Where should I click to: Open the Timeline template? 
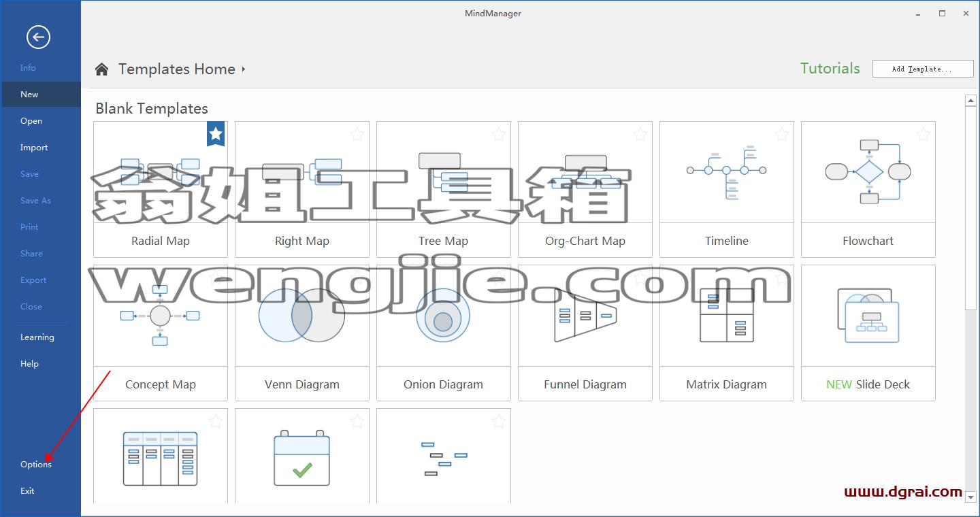(727, 189)
